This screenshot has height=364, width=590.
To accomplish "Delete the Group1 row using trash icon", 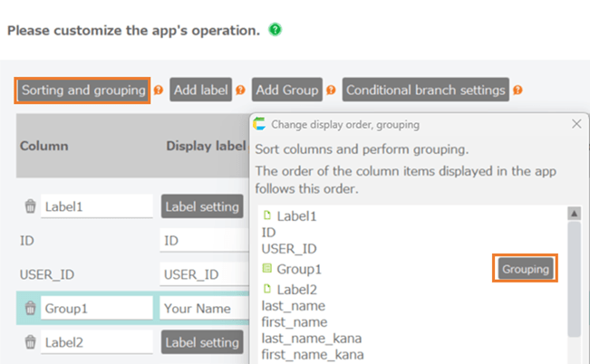I will (x=30, y=308).
